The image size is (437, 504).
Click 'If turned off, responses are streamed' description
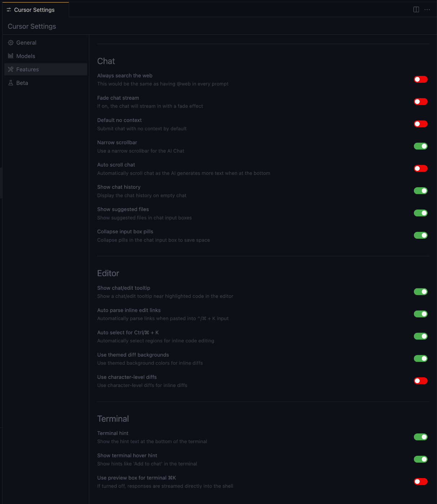(165, 486)
